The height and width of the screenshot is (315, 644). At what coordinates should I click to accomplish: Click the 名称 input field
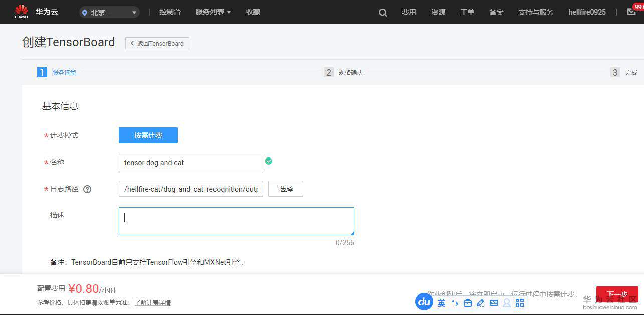click(191, 162)
